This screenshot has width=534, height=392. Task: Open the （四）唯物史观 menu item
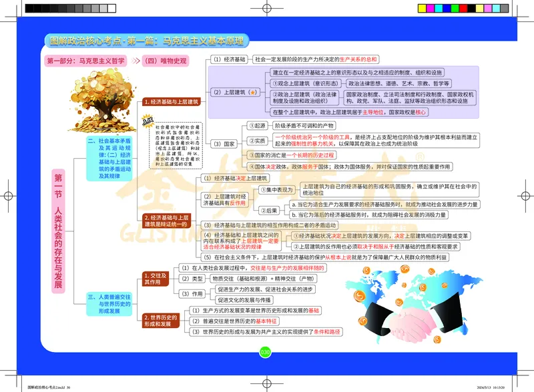[166, 59]
